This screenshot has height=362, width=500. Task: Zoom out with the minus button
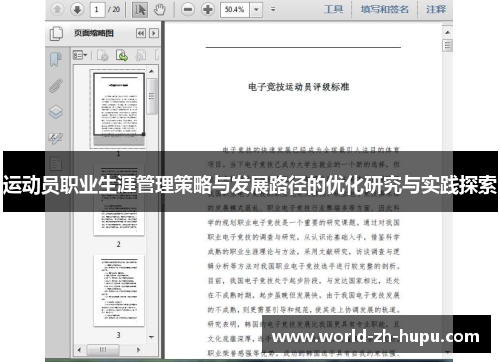(188, 9)
